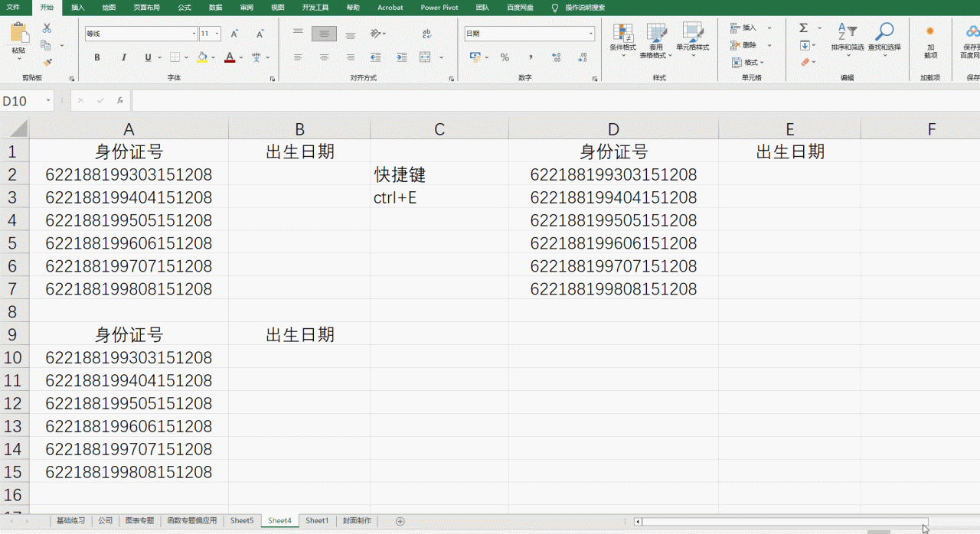This screenshot has width=980, height=534.
Task: Click the accounting number format icon
Action: pyautogui.click(x=475, y=57)
